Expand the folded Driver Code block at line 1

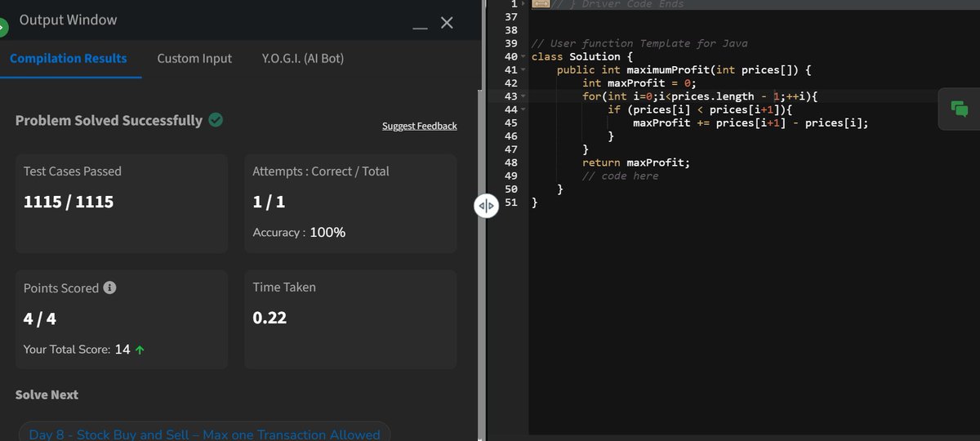(524, 4)
